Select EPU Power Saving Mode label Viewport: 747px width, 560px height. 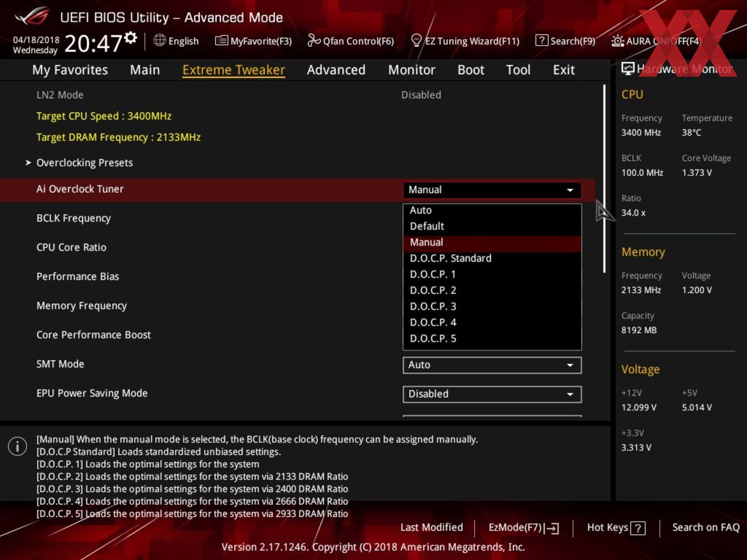pos(92,393)
